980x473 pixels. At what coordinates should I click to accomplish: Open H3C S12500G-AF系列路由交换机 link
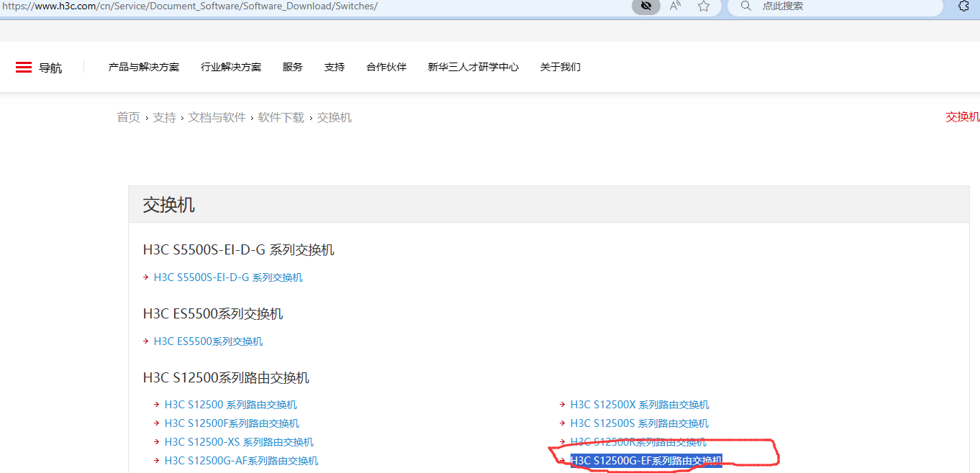click(x=242, y=461)
